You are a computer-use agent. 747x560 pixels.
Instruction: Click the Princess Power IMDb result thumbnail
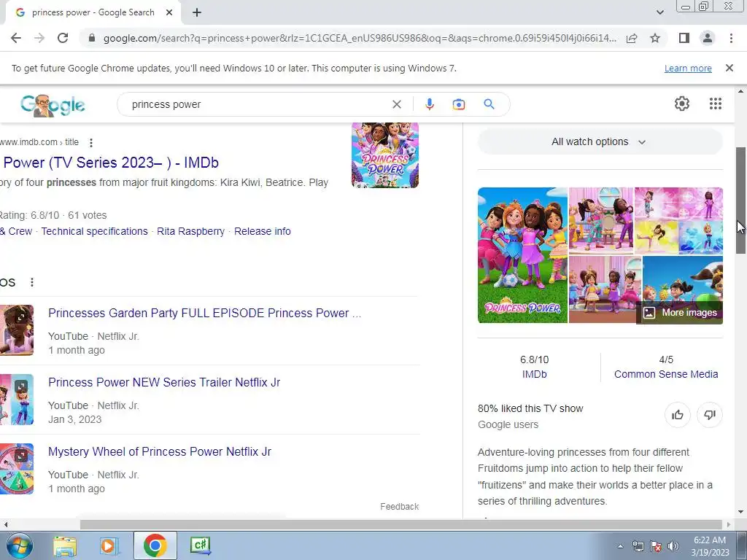tap(385, 155)
